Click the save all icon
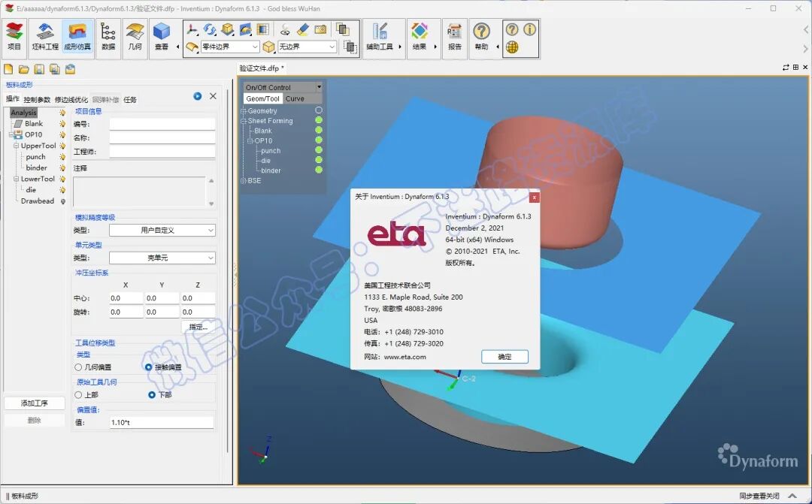Screen dimensions: 812x504 (x=54, y=69)
